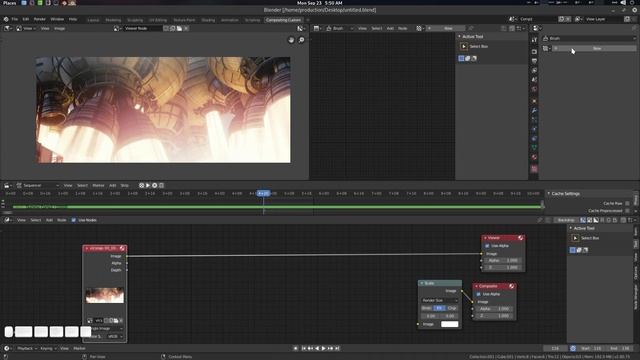
Task: Click the open image folder icon
Action: pos(179,29)
